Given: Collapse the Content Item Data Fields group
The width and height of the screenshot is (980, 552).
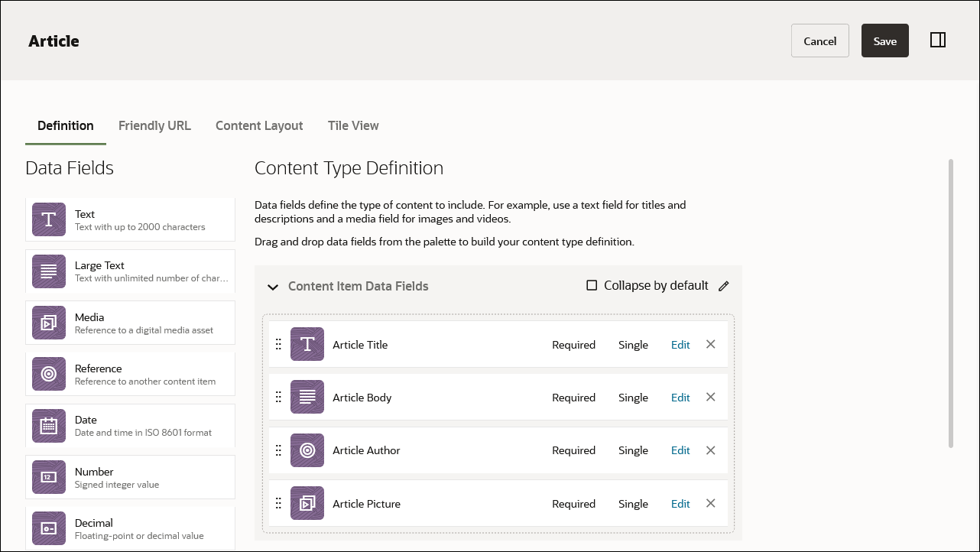Looking at the screenshot, I should [x=272, y=287].
